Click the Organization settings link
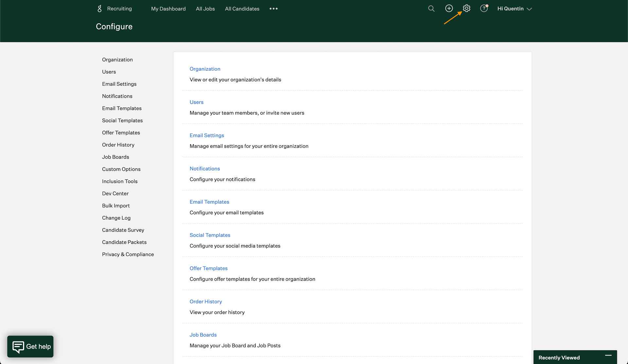This screenshot has width=628, height=364. tap(204, 69)
